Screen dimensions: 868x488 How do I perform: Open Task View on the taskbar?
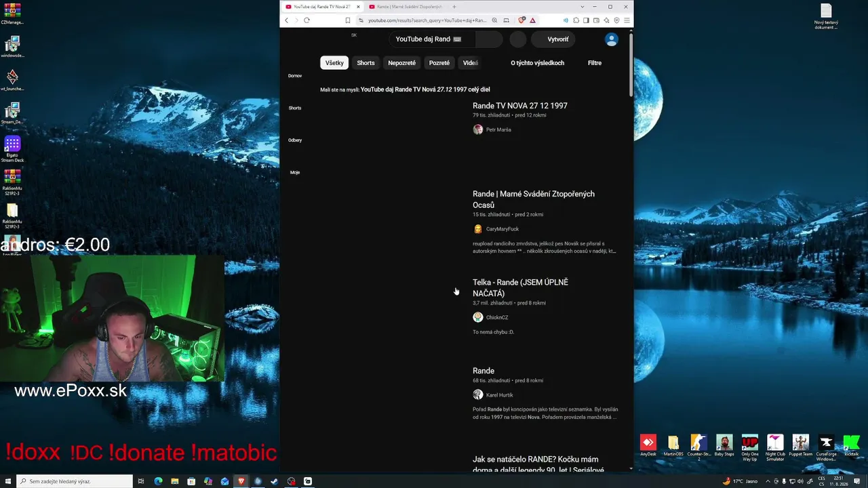click(141, 481)
